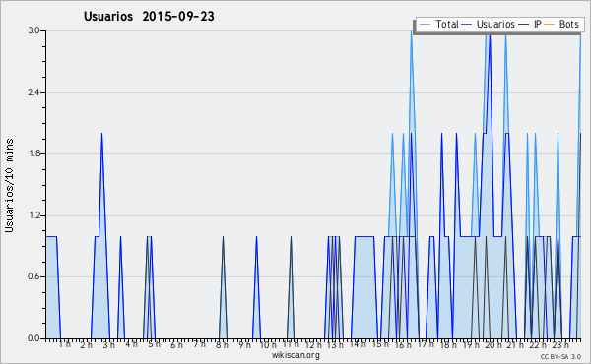Viewport: 591px width, 364px height.
Task: Click the '4 h' x-axis label
Action: (131, 344)
